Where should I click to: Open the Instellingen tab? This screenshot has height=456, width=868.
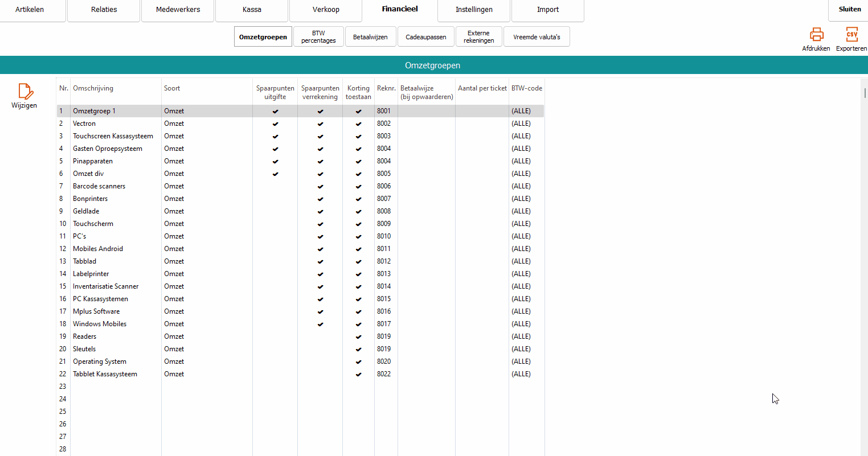474,10
